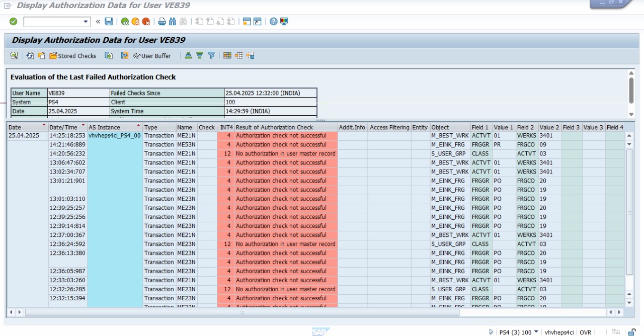Image resolution: width=644 pixels, height=336 pixels.
Task: Expand the status bar triangle arrow
Action: coord(491,332)
